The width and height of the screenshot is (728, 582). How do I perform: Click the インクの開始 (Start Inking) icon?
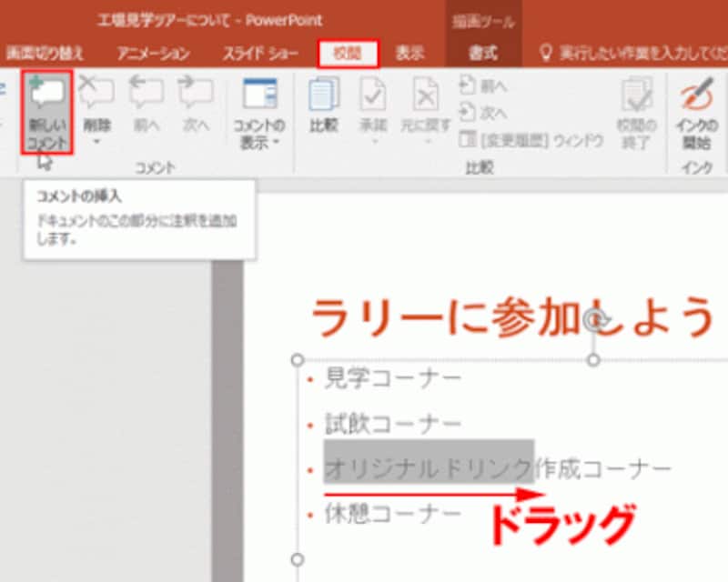[696, 95]
